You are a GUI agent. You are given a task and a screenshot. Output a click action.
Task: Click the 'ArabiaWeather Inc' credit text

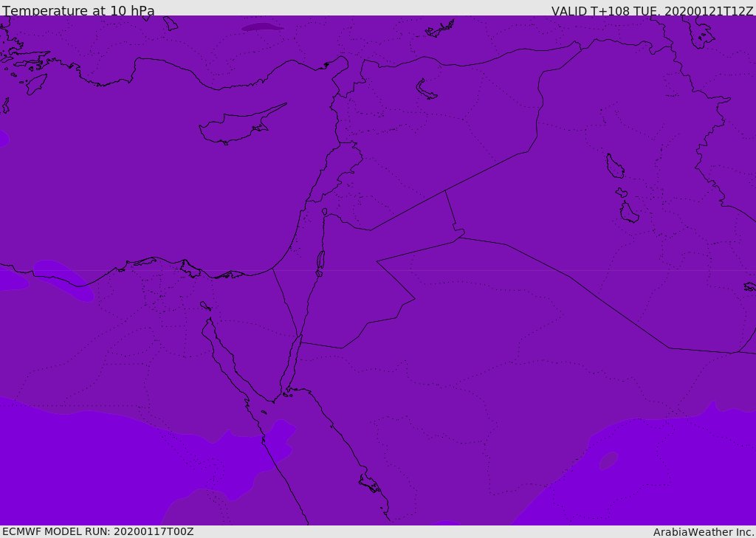(x=704, y=532)
